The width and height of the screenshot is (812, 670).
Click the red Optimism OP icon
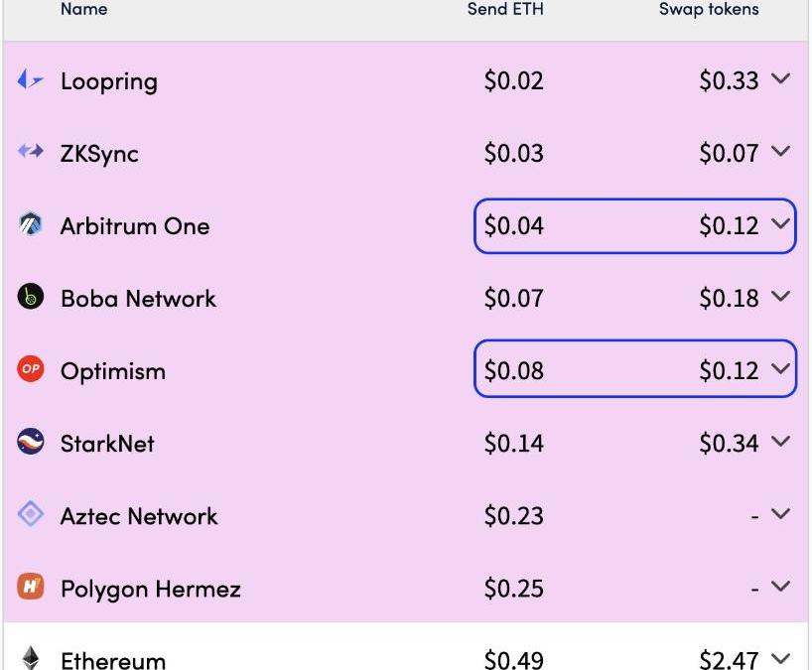31,370
